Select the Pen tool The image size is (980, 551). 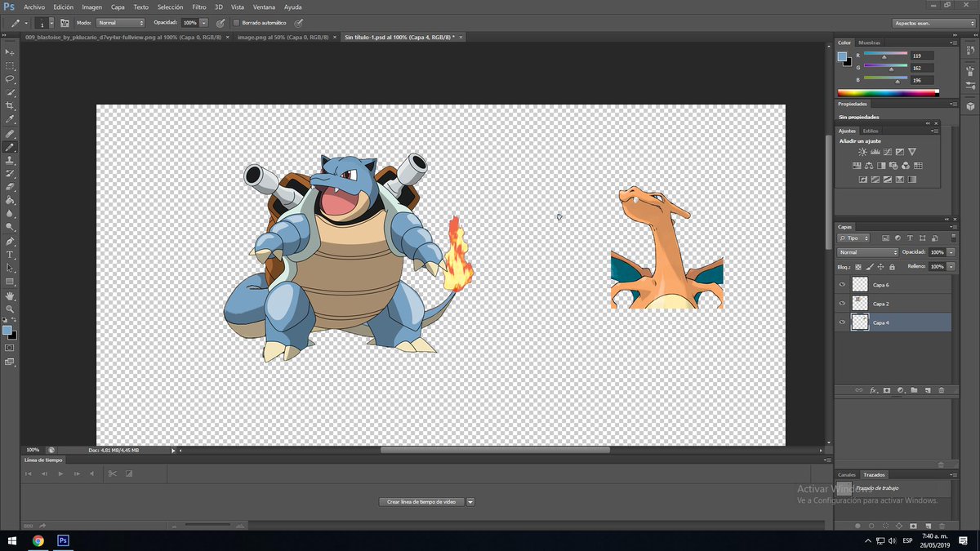[10, 242]
